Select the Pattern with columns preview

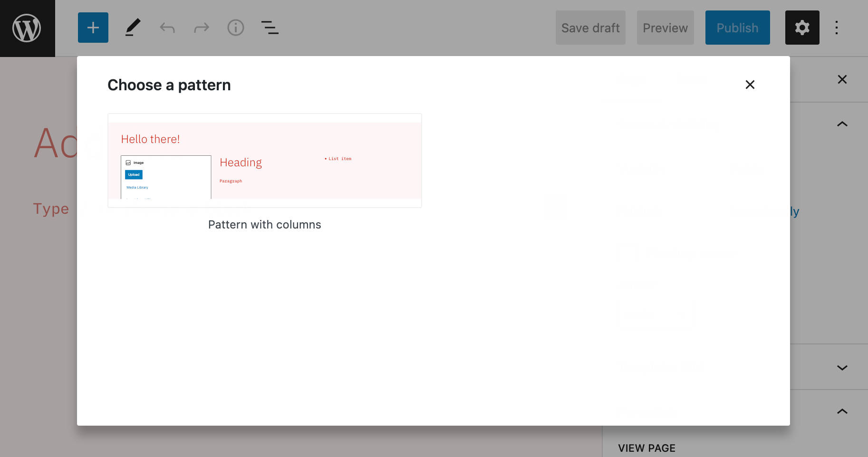click(265, 160)
